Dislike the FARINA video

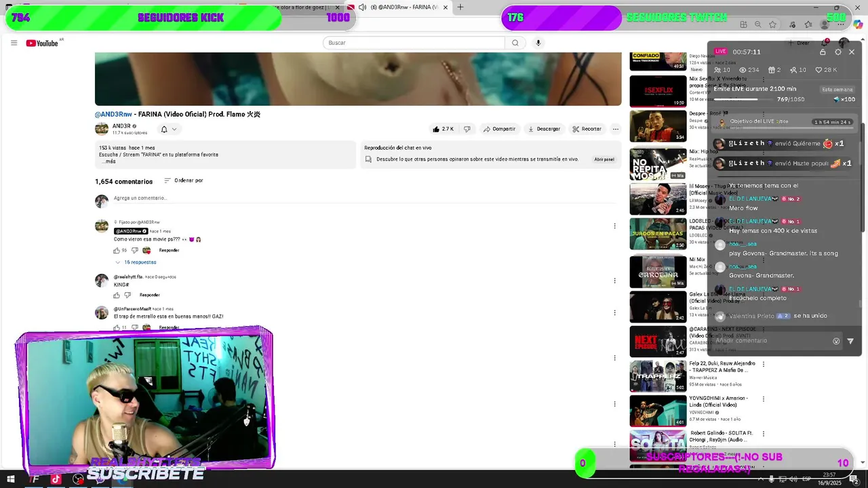(467, 129)
